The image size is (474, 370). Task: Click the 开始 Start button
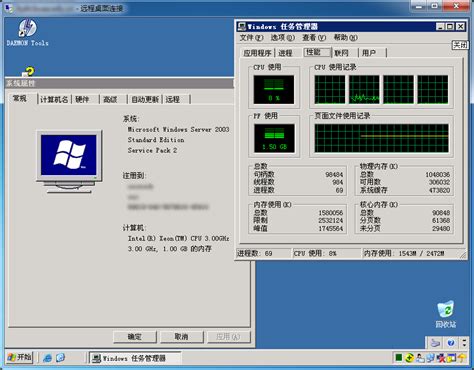(20, 358)
